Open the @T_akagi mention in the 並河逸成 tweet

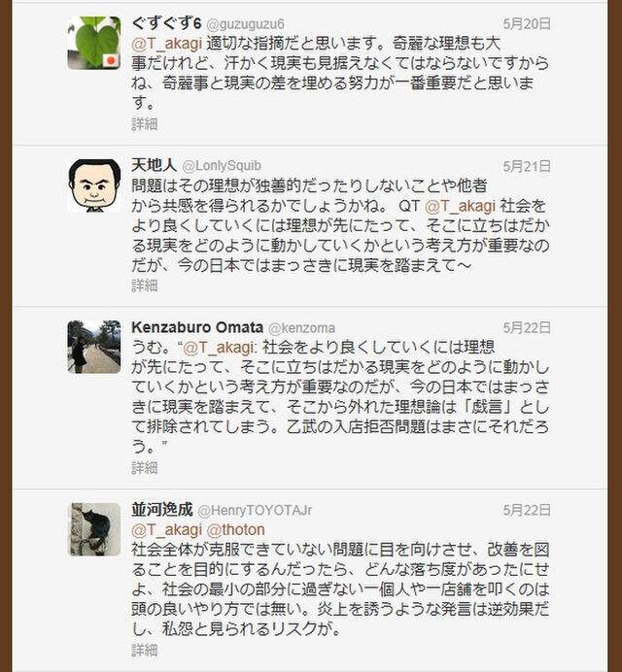(x=166, y=530)
